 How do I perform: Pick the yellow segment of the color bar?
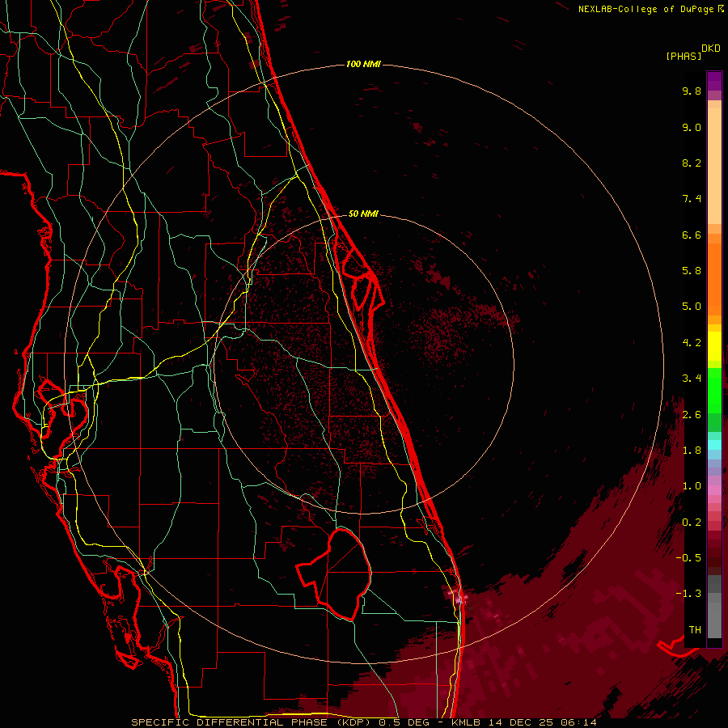point(714,346)
